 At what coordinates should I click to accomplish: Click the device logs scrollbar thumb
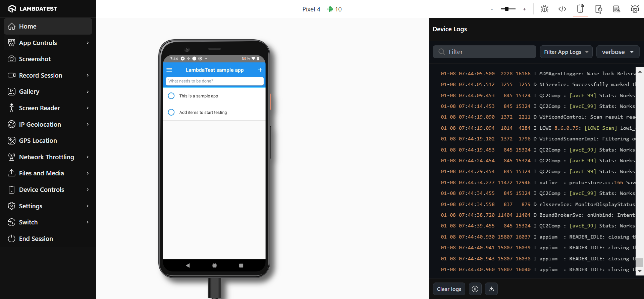[640, 262]
